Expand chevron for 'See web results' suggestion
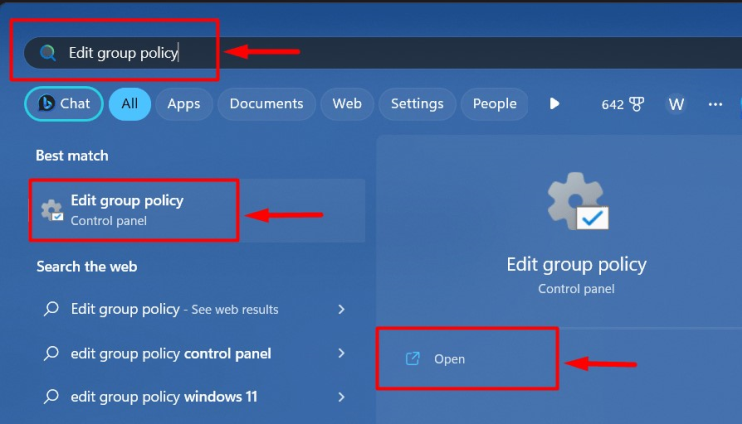This screenshot has width=742, height=424. pyautogui.click(x=341, y=309)
